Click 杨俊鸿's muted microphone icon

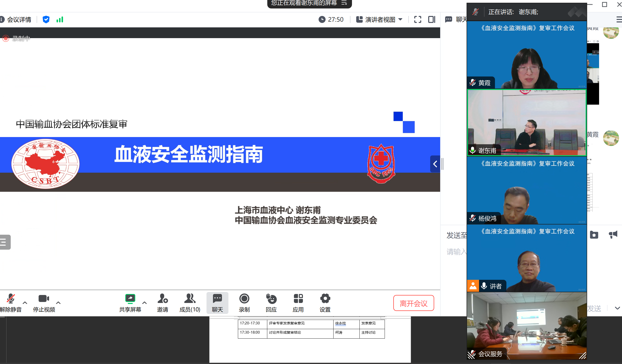coord(473,218)
